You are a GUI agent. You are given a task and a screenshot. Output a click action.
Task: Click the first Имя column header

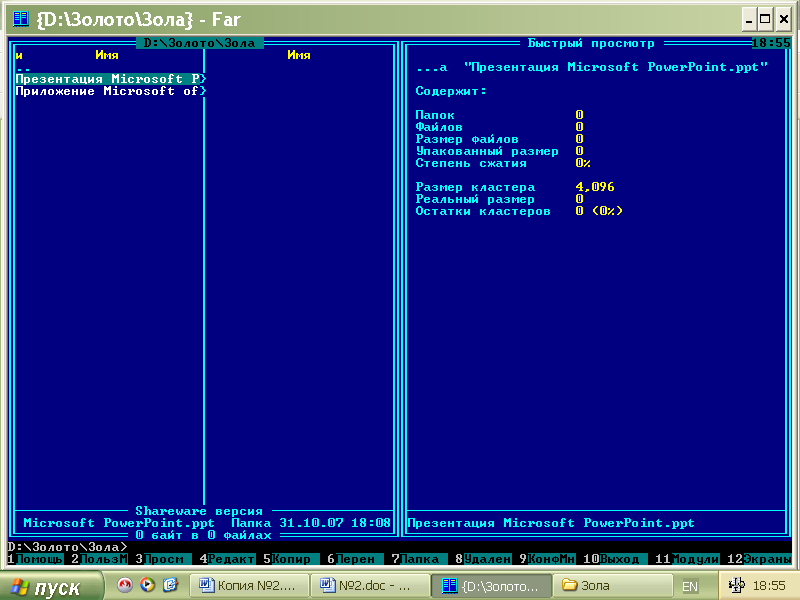click(107, 55)
